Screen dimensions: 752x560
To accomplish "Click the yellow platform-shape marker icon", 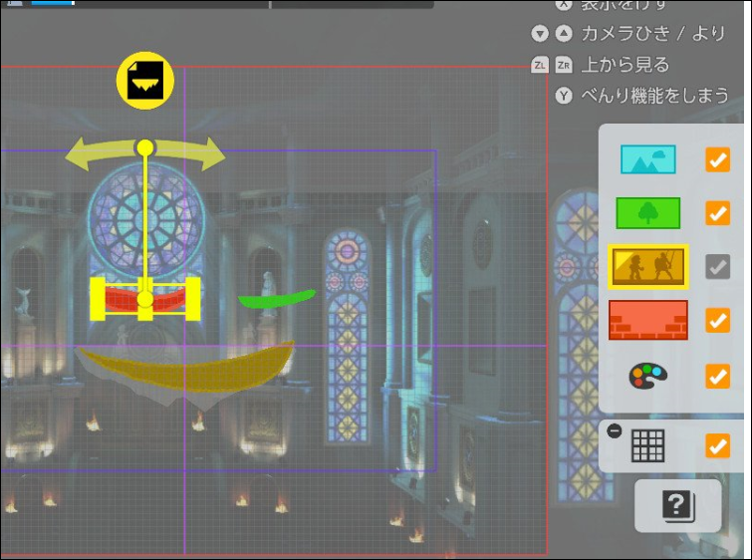I will (x=145, y=80).
